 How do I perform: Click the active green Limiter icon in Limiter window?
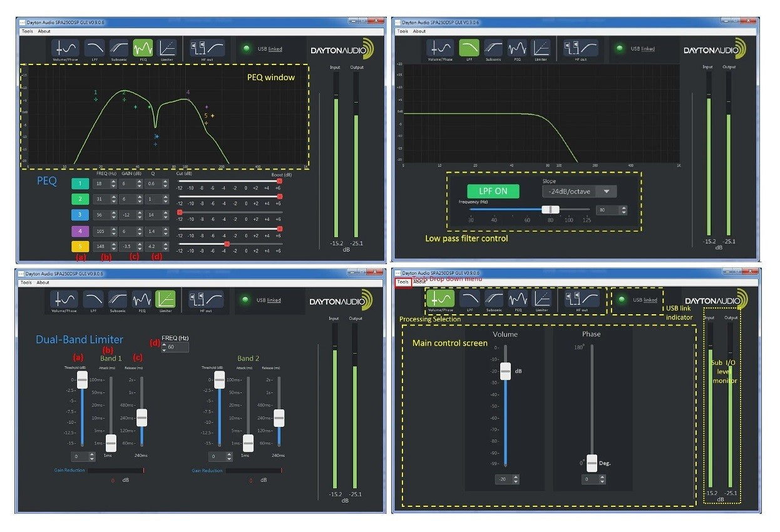pyautogui.click(x=165, y=299)
